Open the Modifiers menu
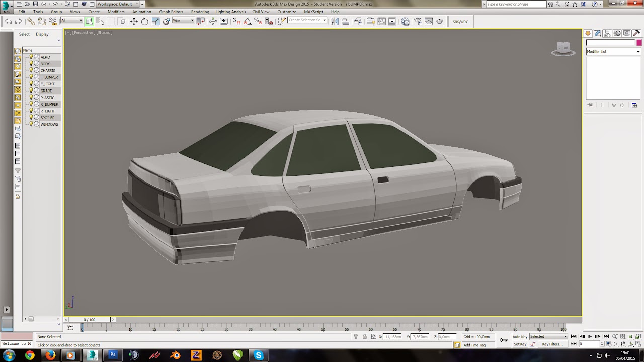The width and height of the screenshot is (644, 362). (x=116, y=12)
